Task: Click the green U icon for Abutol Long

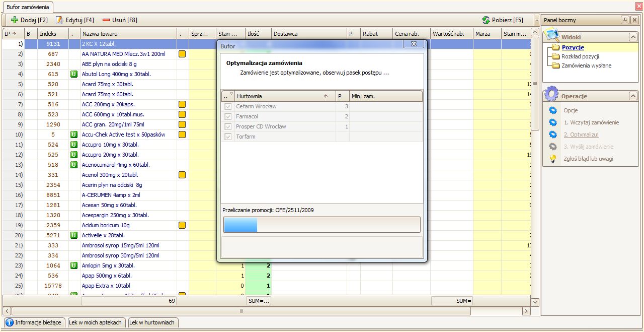Action: 74,74
